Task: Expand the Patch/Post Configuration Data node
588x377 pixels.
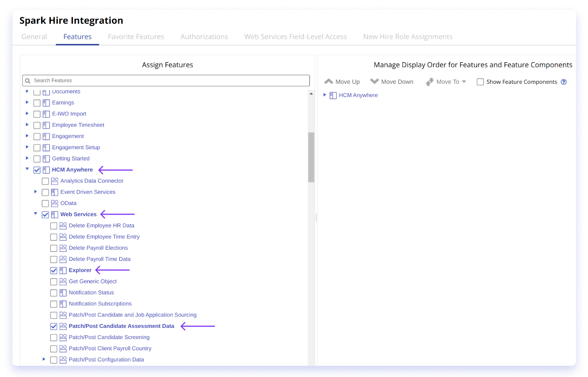Action: click(x=44, y=359)
